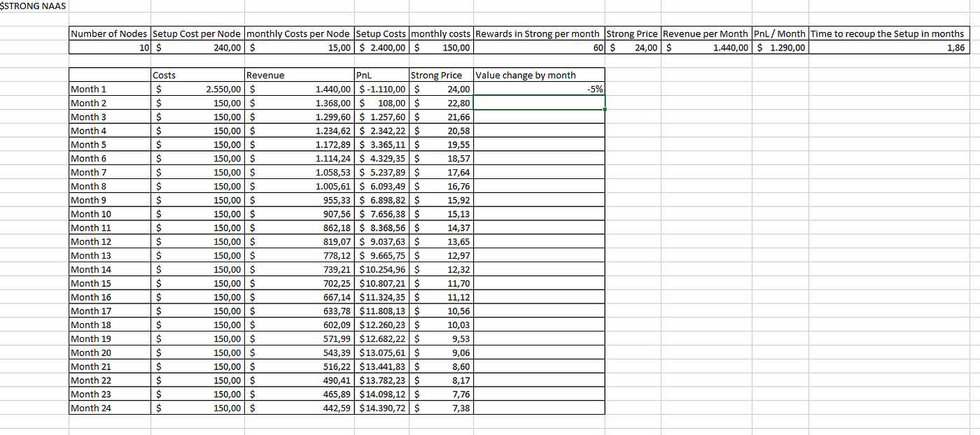Select the 7.656,38 PnL cell

[381, 214]
